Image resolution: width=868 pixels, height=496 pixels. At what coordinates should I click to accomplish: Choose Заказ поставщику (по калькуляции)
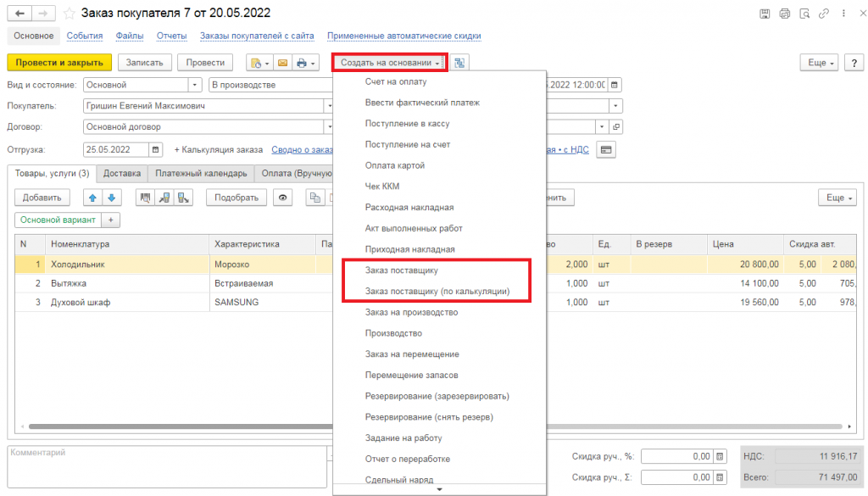pos(437,291)
